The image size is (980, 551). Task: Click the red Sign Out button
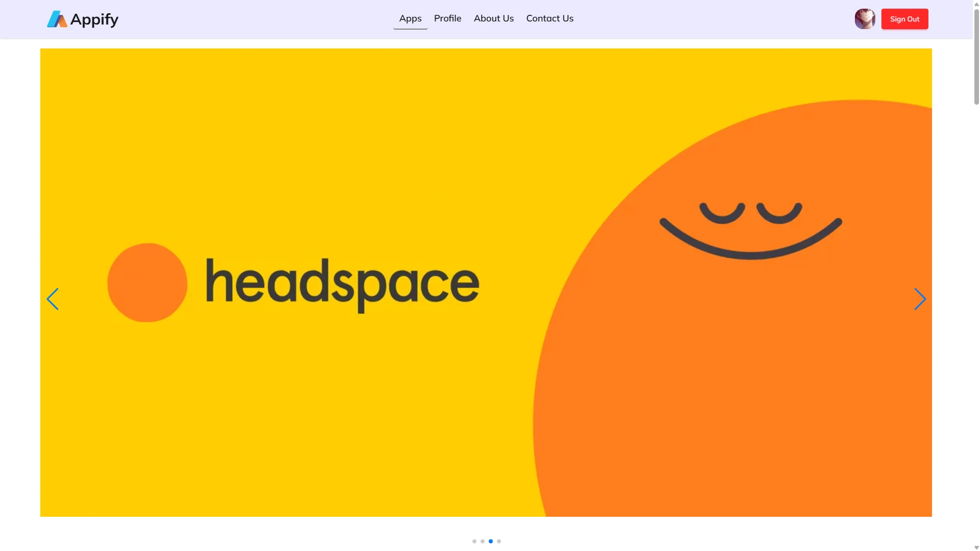point(905,19)
